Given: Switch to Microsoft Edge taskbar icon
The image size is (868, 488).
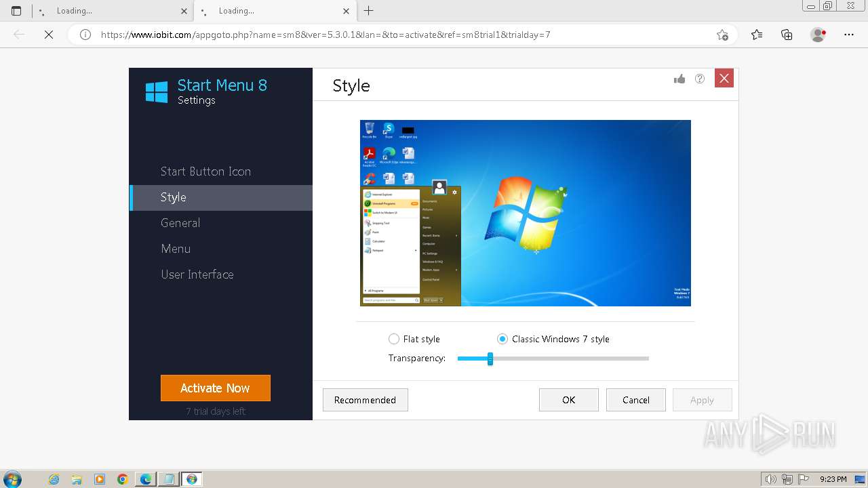Looking at the screenshot, I should click(x=146, y=479).
